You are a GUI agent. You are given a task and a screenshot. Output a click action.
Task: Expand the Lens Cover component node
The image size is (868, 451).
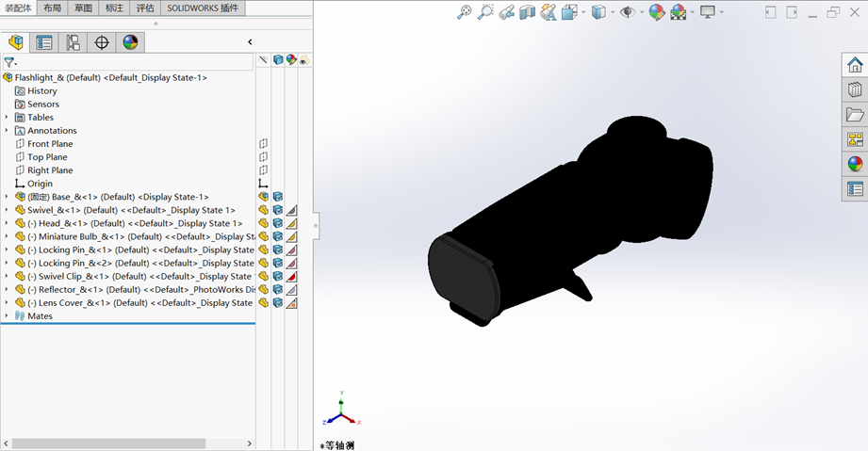7,303
